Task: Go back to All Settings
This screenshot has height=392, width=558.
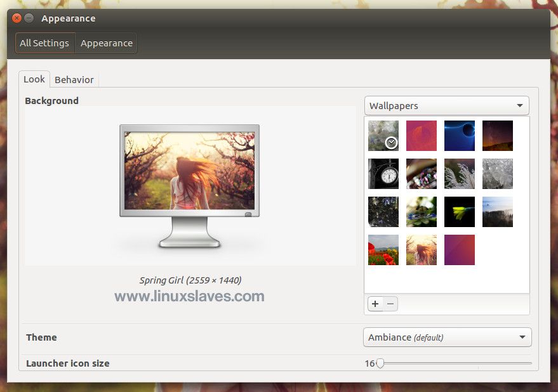Action: click(45, 43)
